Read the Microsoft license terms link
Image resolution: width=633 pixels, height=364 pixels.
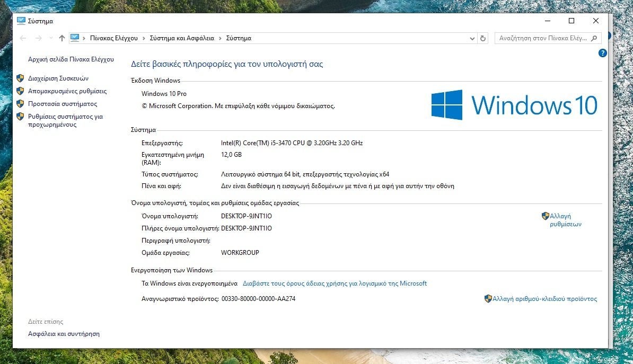[x=335, y=283]
